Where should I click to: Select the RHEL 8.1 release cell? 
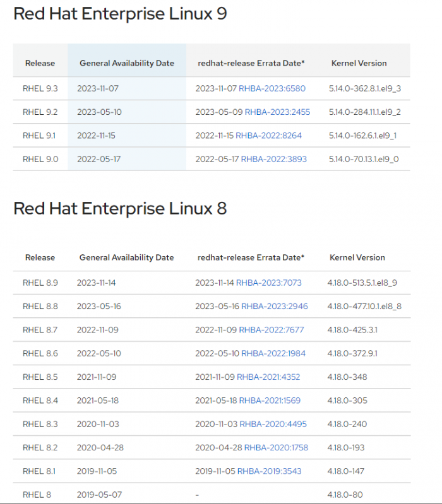39,471
